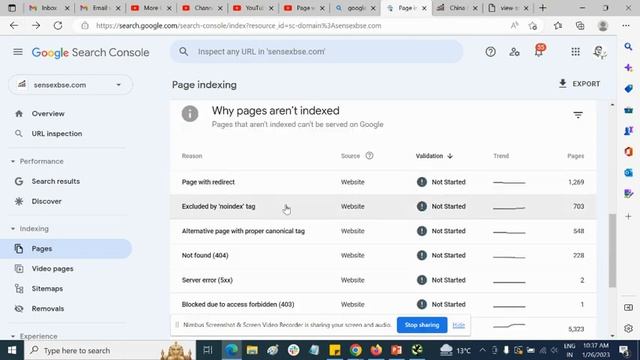Screen dimensions: 640x360
Task: Select Pages under Indexing
Action: click(x=66, y=249)
